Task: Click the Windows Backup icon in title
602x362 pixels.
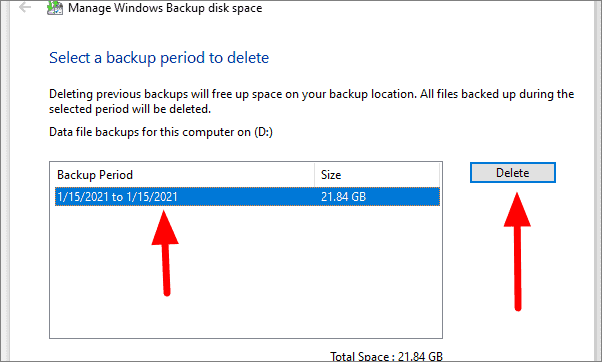Action: coord(55,8)
